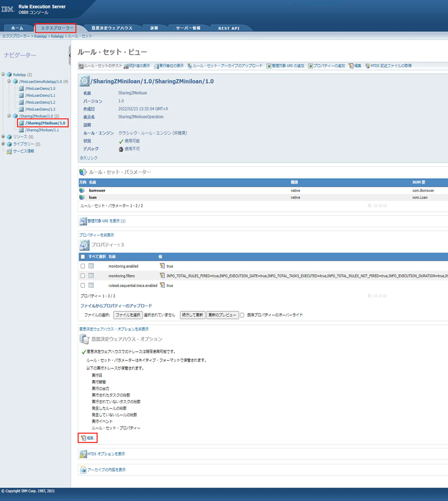Enable 既存プロパティーのオーバーライド checkbox

242,315
